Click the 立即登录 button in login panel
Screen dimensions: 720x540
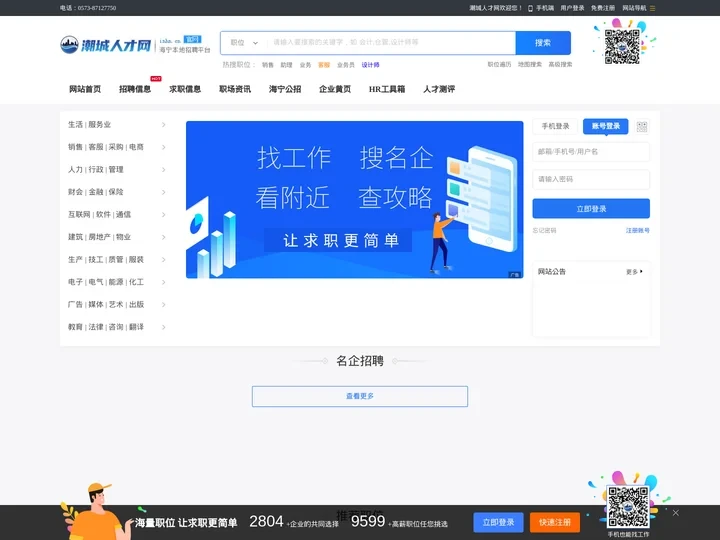coord(591,208)
